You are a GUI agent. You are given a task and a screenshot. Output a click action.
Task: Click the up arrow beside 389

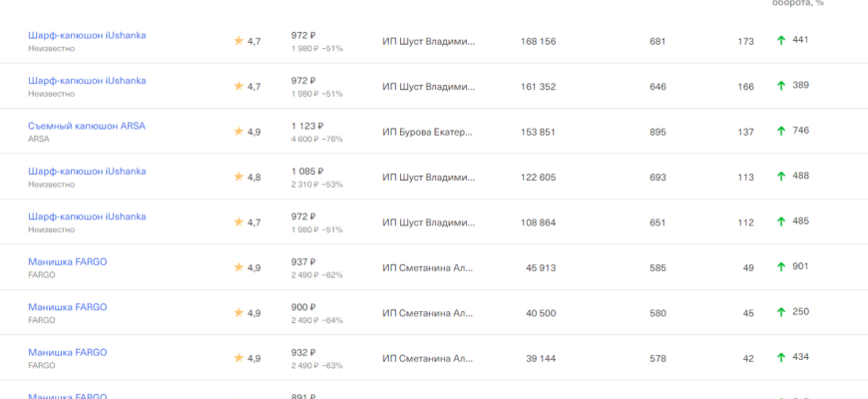click(x=781, y=86)
